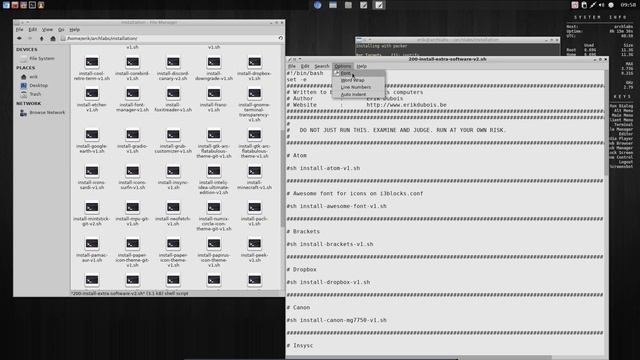Screen dimensions: 640x360
Task: Select the install-gtk-arc-flatabulous-theme-git-v1.sh icon
Action: (214, 135)
